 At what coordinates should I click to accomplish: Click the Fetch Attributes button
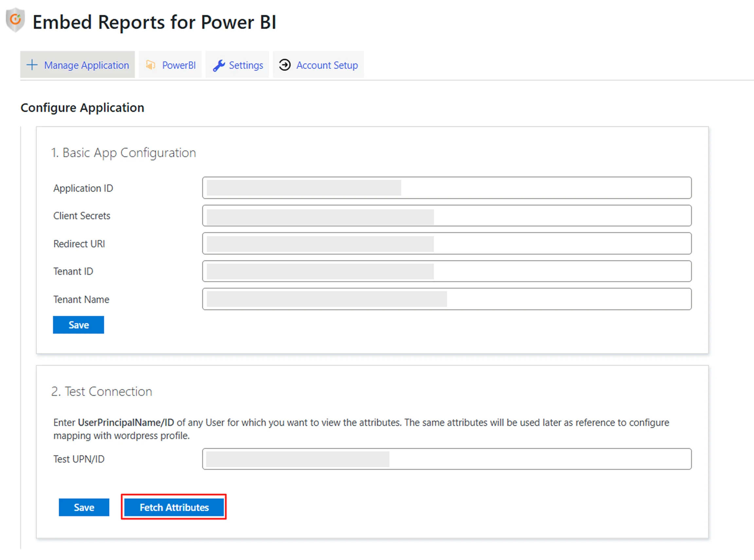tap(174, 507)
